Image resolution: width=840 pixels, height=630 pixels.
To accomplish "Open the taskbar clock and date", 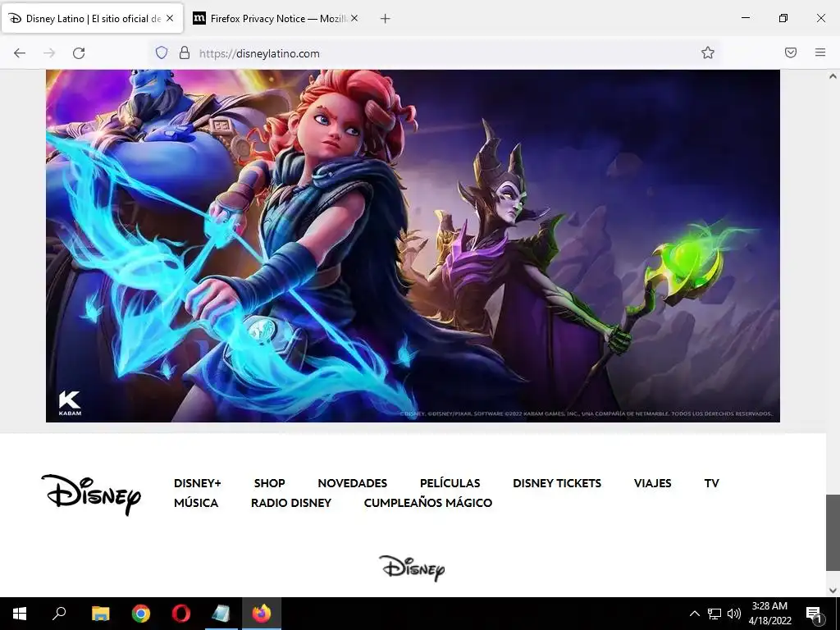I will (x=769, y=614).
